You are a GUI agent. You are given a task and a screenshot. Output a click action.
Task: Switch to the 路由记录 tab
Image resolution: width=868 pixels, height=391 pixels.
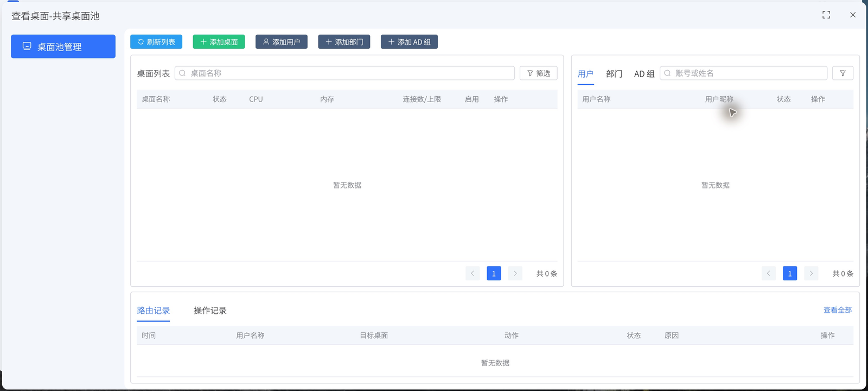point(154,311)
